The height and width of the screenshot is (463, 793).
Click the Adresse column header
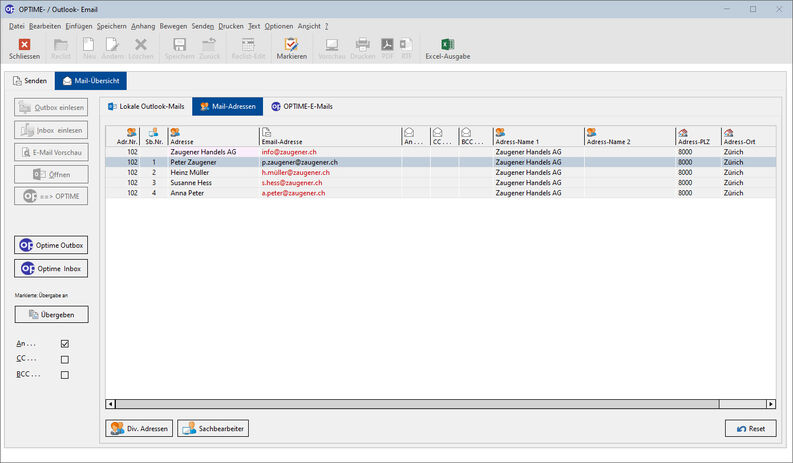tap(213, 137)
